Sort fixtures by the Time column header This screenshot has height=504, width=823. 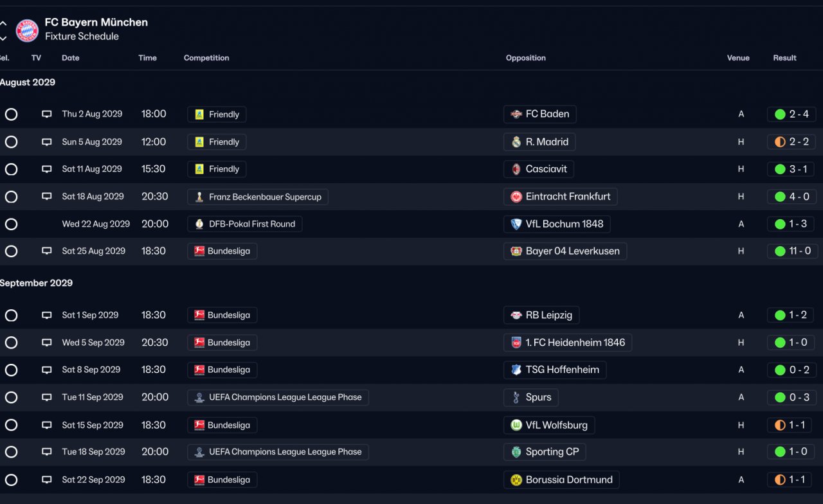(147, 58)
